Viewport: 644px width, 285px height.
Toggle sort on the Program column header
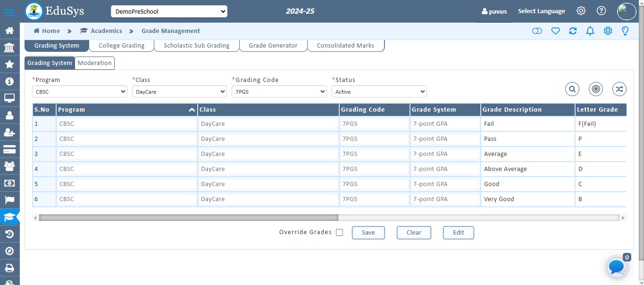pos(192,110)
